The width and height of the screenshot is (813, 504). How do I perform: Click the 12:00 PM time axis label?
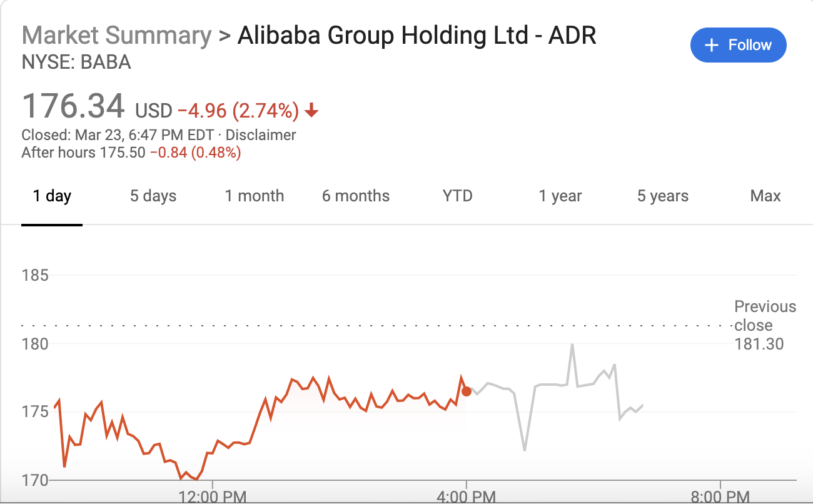point(211,497)
